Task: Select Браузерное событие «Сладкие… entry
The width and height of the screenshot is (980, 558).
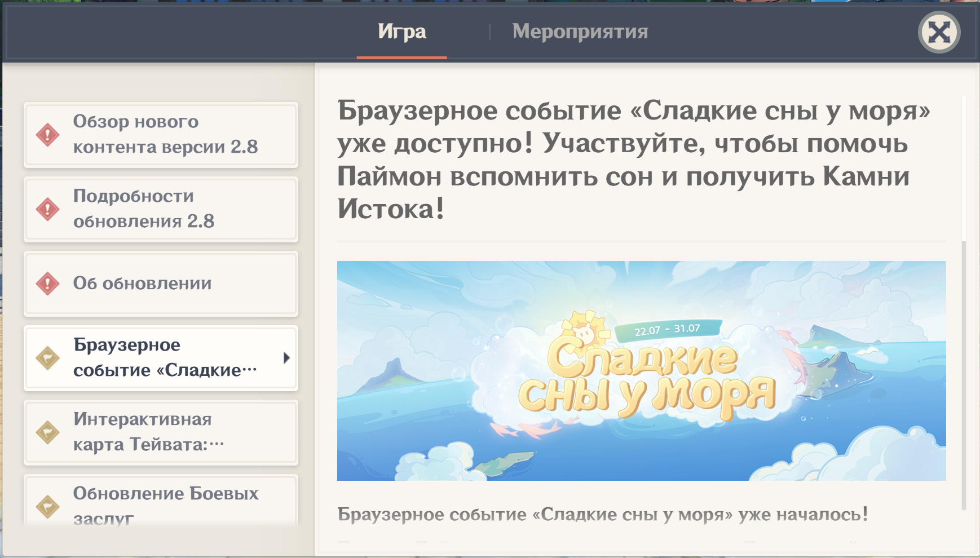Action: [x=161, y=358]
